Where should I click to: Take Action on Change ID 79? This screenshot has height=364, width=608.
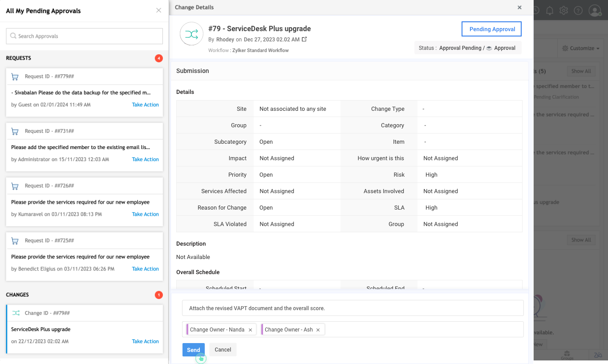coord(145,341)
